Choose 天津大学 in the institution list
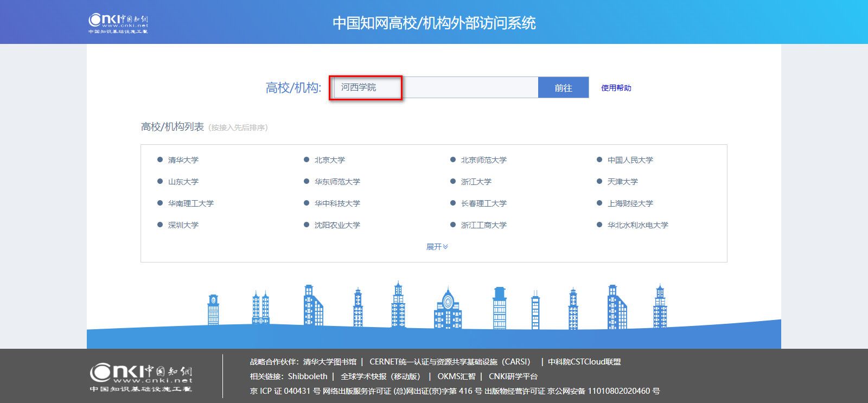 click(623, 182)
